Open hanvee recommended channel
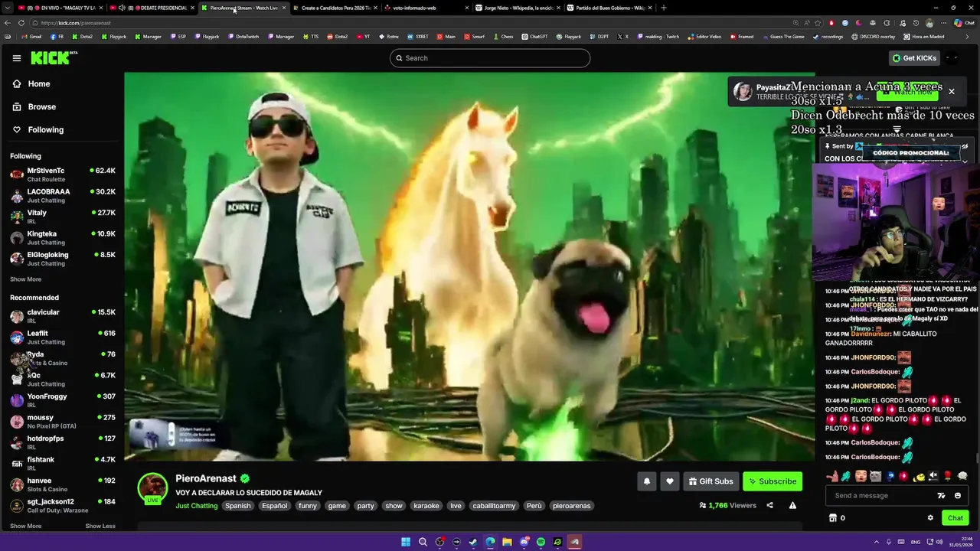Screen dimensions: 980x551 (63, 484)
